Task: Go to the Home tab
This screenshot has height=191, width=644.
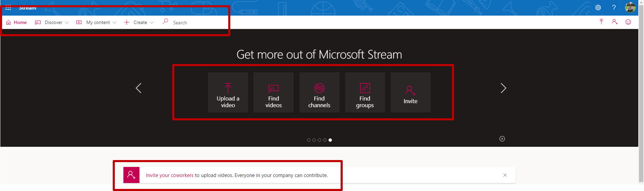Action: pos(16,22)
